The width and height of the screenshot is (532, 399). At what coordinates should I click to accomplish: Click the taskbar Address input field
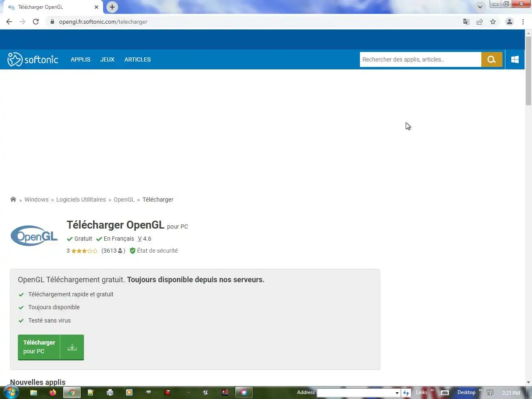coord(355,393)
